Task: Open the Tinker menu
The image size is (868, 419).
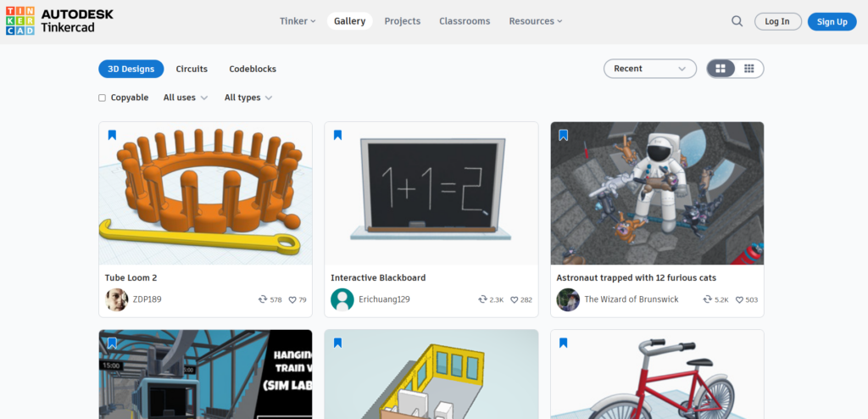Action: [297, 21]
